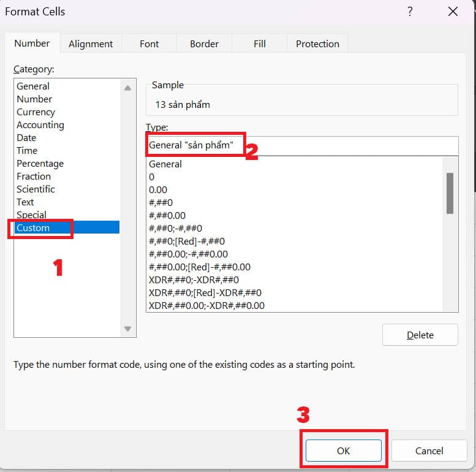Delete the selected custom format
476x472 pixels.
click(x=420, y=335)
